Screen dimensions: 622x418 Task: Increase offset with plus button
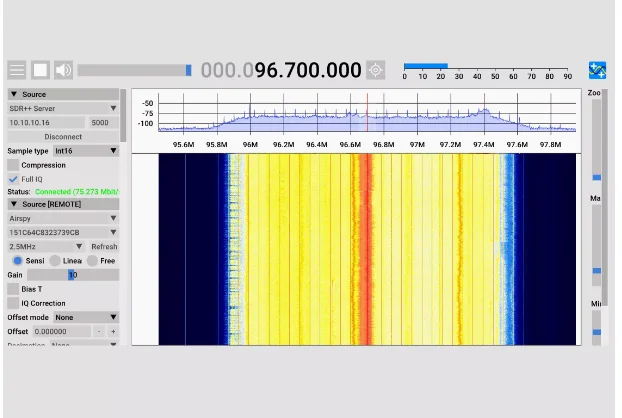[113, 332]
